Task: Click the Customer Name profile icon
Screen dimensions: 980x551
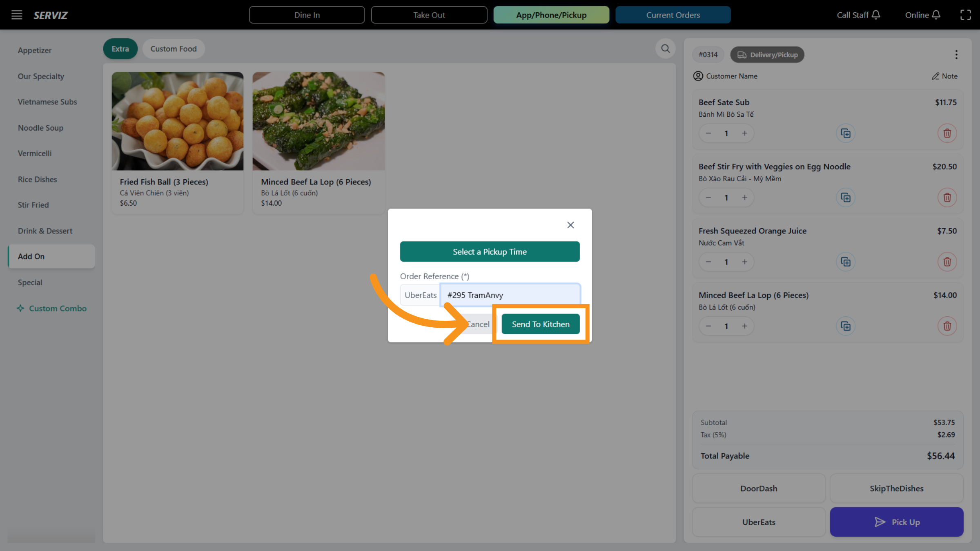Action: pos(698,76)
